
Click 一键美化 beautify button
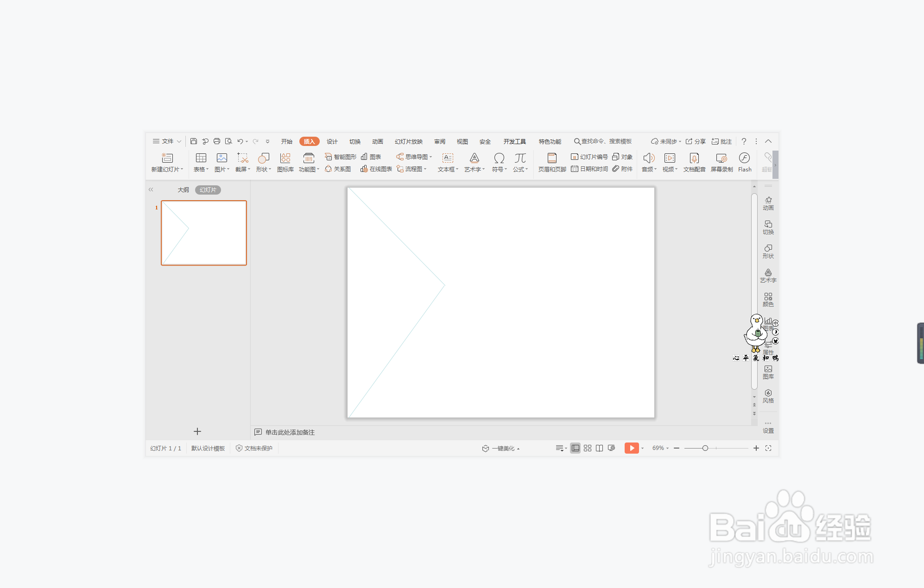click(x=502, y=449)
